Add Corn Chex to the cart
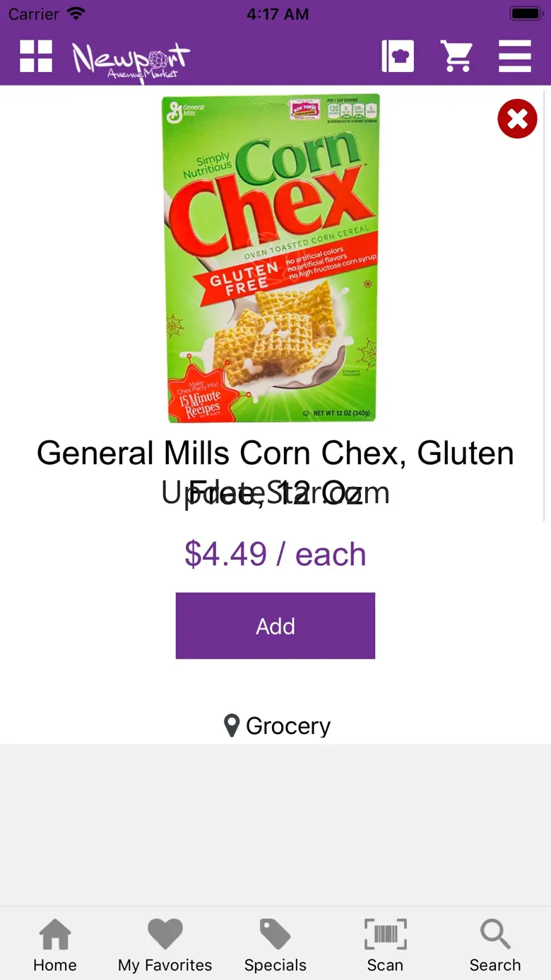The image size is (551, 980). [275, 626]
